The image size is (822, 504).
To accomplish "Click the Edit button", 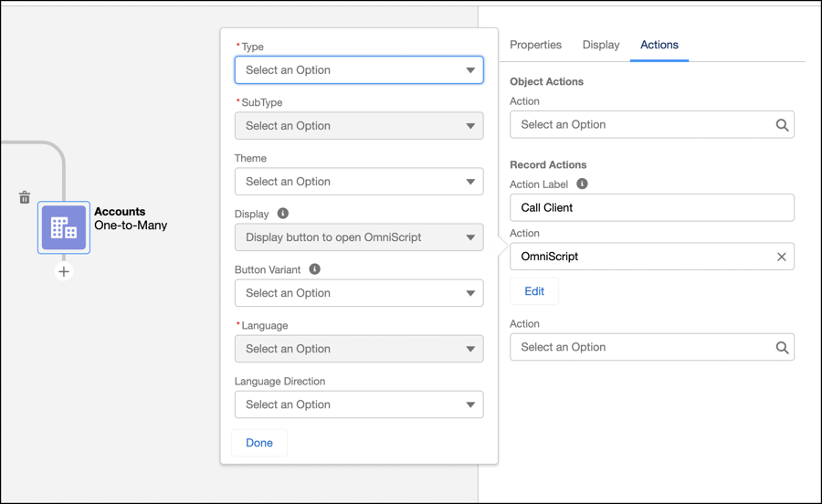I will (534, 291).
